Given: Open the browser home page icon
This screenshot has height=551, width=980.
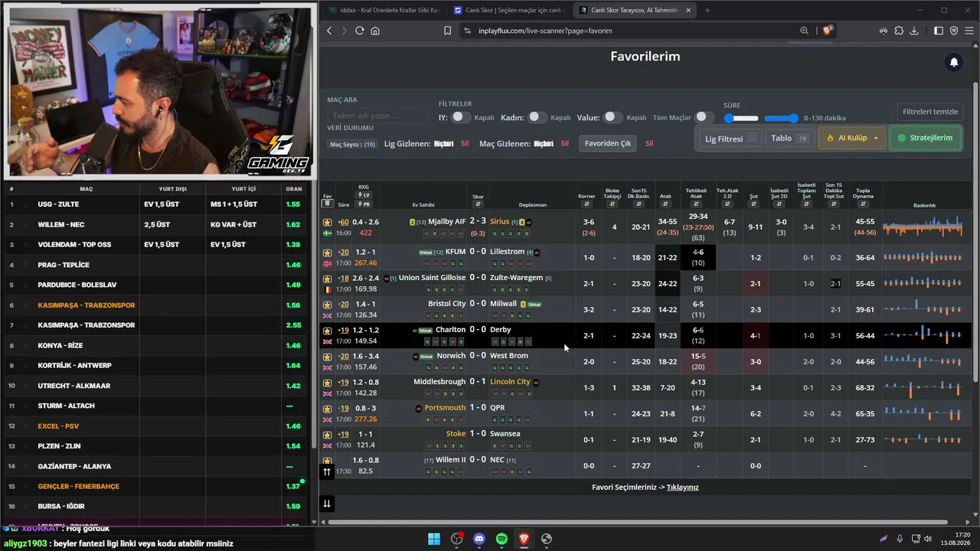Looking at the screenshot, I should pos(375,31).
